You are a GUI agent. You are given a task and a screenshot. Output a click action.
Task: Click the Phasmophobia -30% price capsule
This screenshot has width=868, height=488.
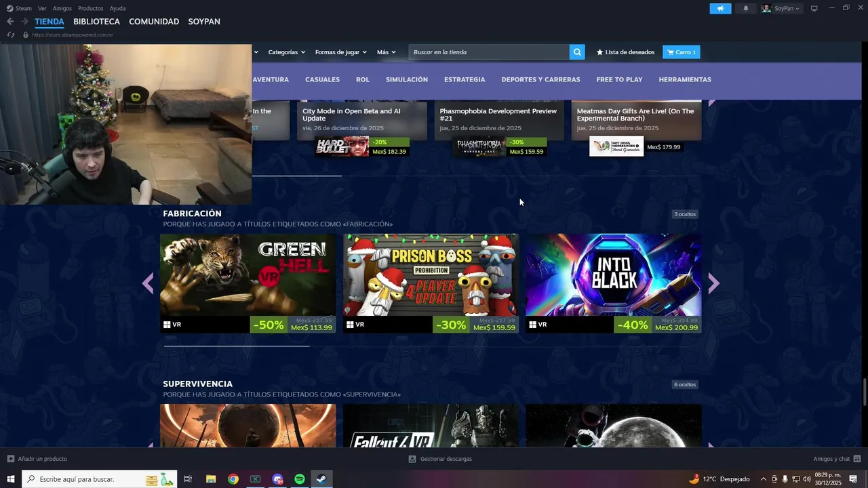pos(499,146)
